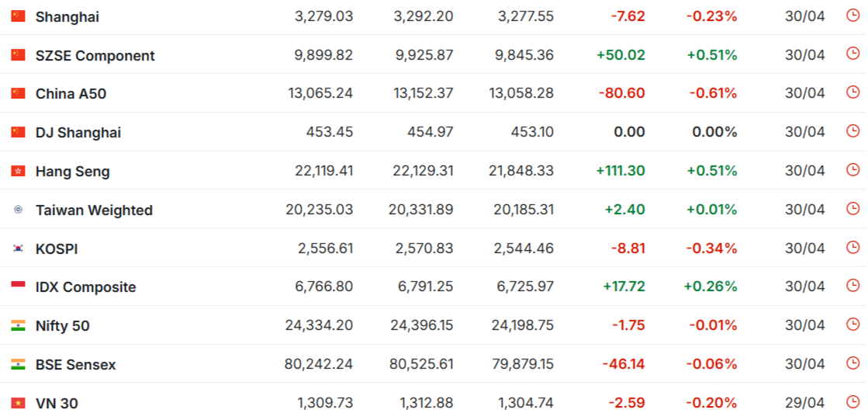The image size is (868, 420).
Task: Open the IDX Composite index link
Action: tap(86, 287)
